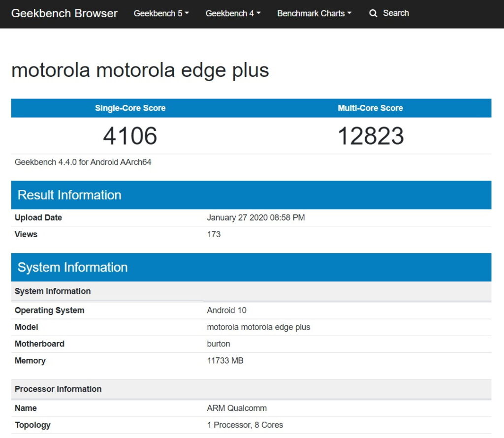This screenshot has height=438, width=504.
Task: Select the ARM Qualcomm processor name
Action: tap(237, 408)
